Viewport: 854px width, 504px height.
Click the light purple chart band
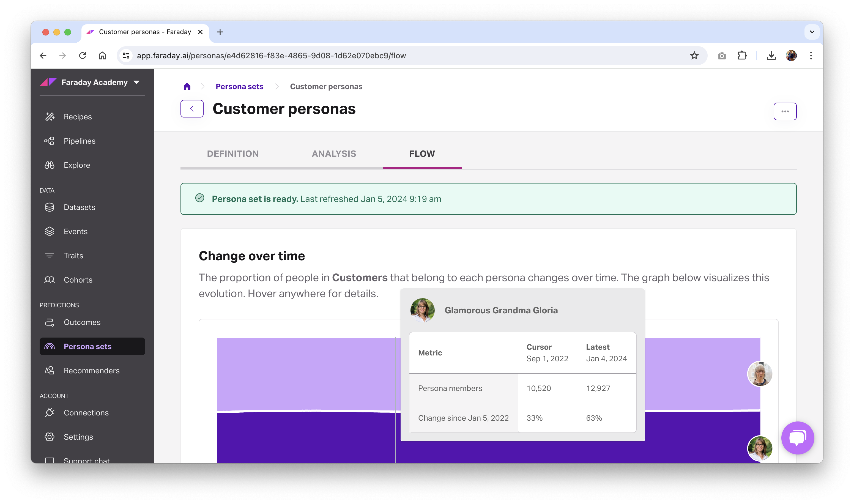(306, 374)
